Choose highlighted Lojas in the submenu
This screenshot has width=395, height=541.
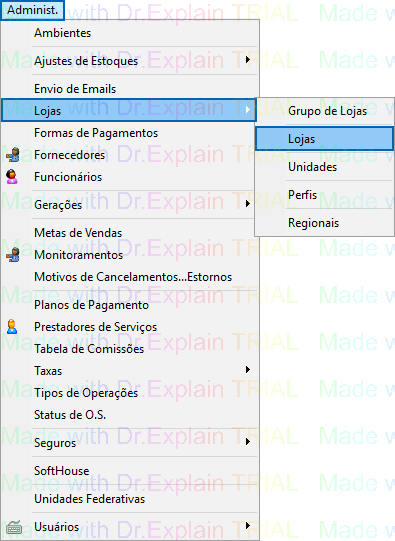point(324,139)
